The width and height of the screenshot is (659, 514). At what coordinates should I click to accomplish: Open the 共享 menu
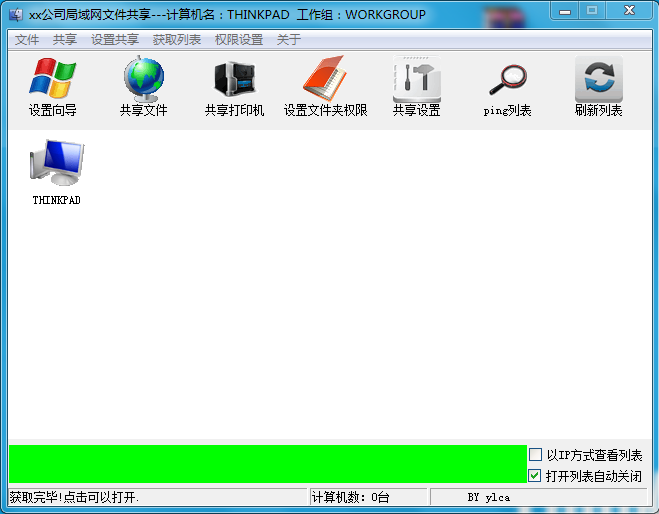click(x=65, y=40)
